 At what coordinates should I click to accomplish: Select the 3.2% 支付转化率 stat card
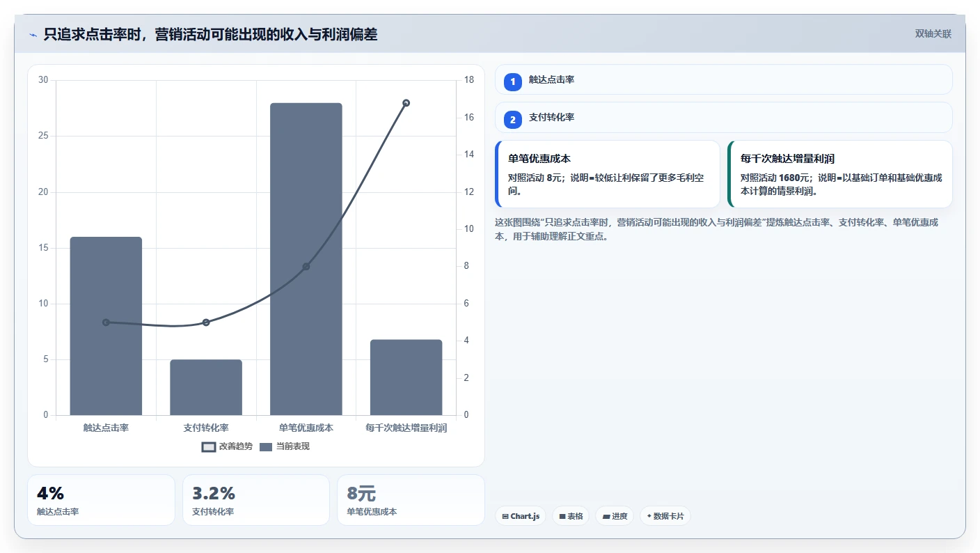click(256, 500)
